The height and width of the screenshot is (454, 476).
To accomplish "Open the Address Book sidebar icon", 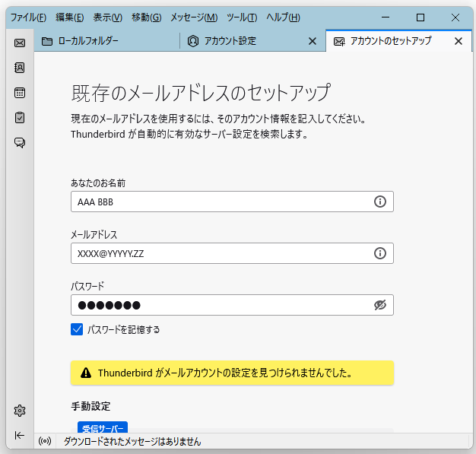I will click(x=20, y=68).
